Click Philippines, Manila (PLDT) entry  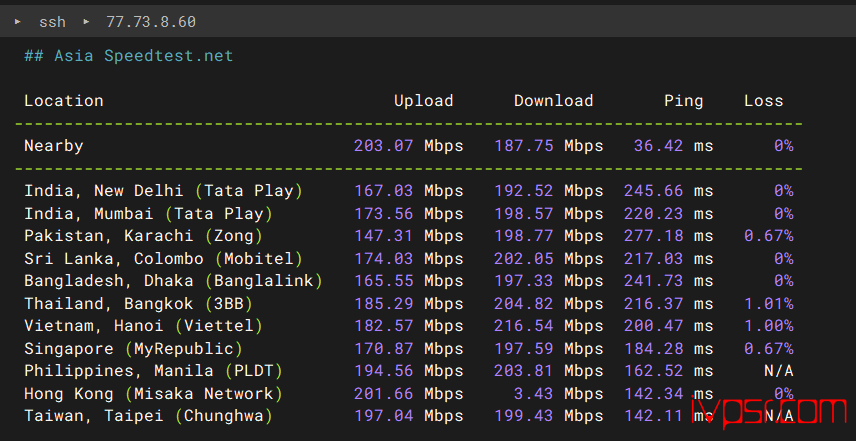153,371
